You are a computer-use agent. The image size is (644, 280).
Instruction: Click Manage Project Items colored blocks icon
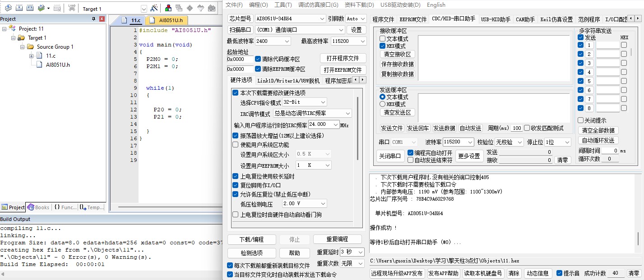tap(168, 8)
